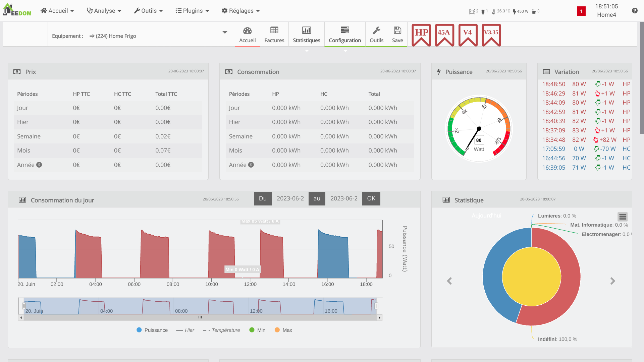Viewport: 644px width, 362px height.
Task: Expand the Equipement selector dropdown
Action: click(x=225, y=33)
